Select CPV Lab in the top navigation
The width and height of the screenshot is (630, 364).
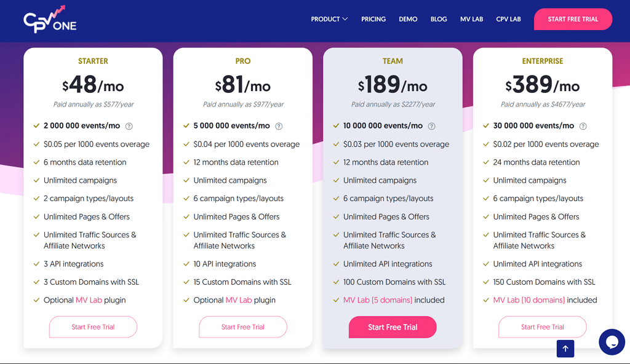[x=508, y=19]
